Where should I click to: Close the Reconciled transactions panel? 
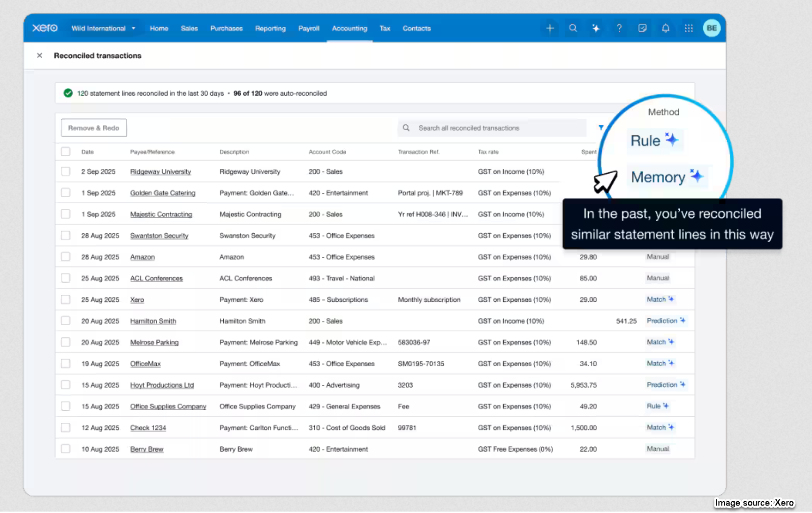tap(39, 55)
